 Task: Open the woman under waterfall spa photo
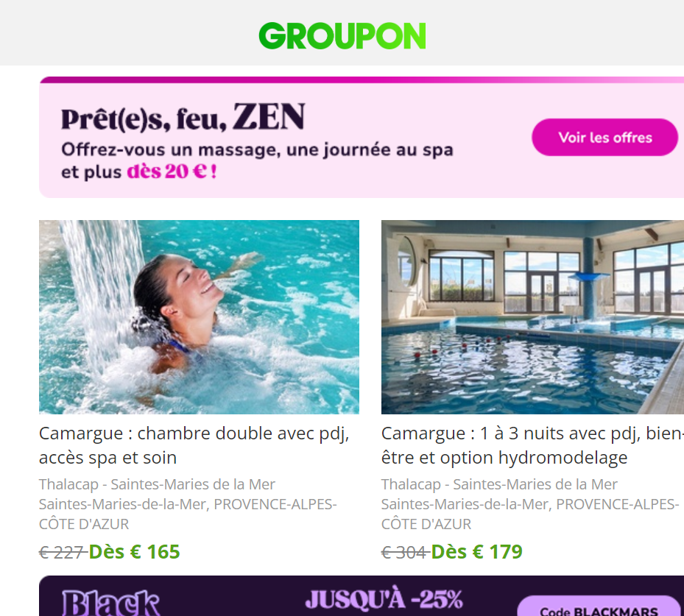click(199, 317)
